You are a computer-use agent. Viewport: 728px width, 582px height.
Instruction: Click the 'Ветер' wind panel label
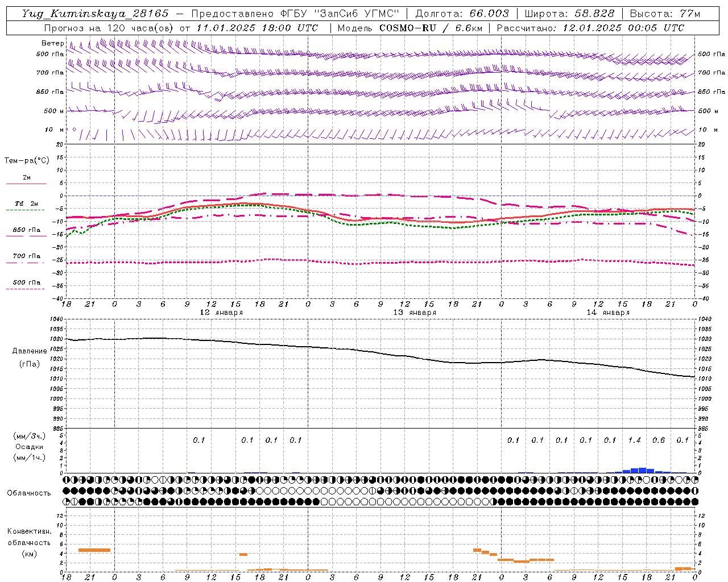(x=53, y=43)
